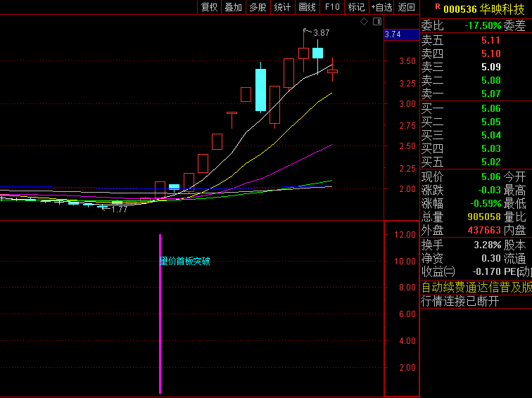Click the 标记 mark button
This screenshot has width=532, height=398.
356,7
